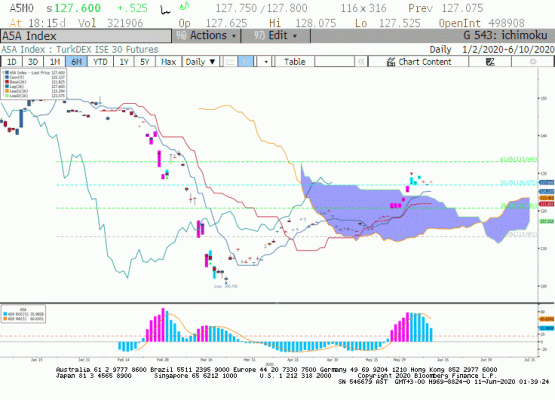Open the Daily periodicity dropdown
555x400 pixels.
coord(200,62)
